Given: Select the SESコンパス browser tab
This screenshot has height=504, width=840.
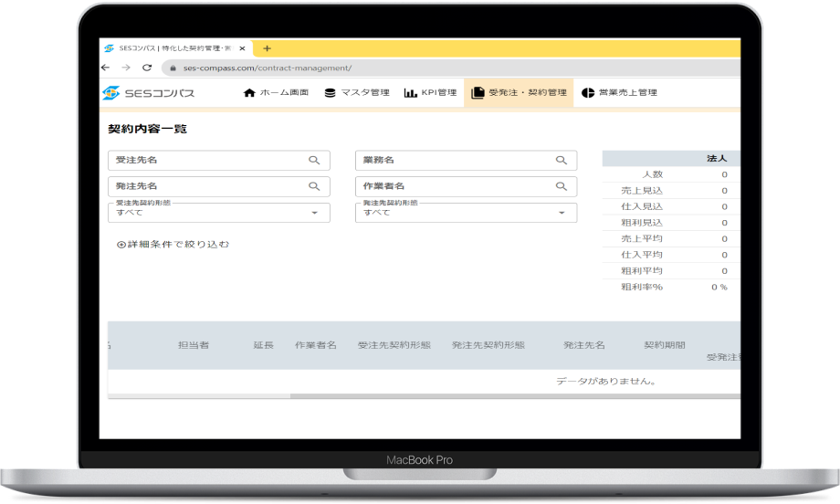Looking at the screenshot, I should 175,48.
